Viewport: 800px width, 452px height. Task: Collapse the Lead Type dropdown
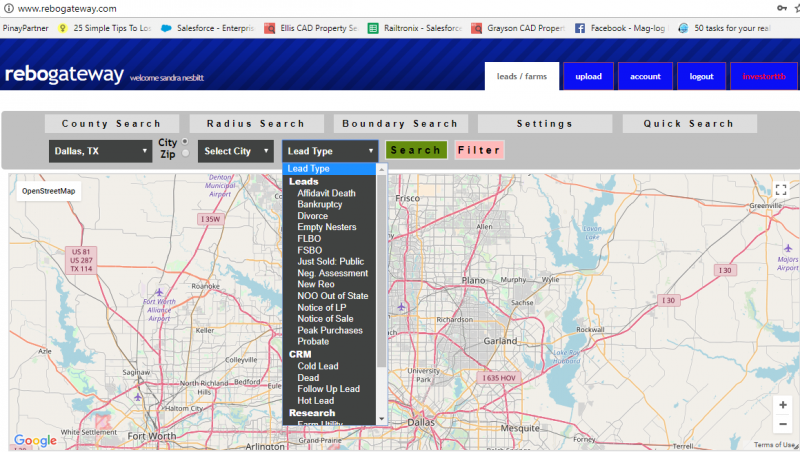coord(330,151)
